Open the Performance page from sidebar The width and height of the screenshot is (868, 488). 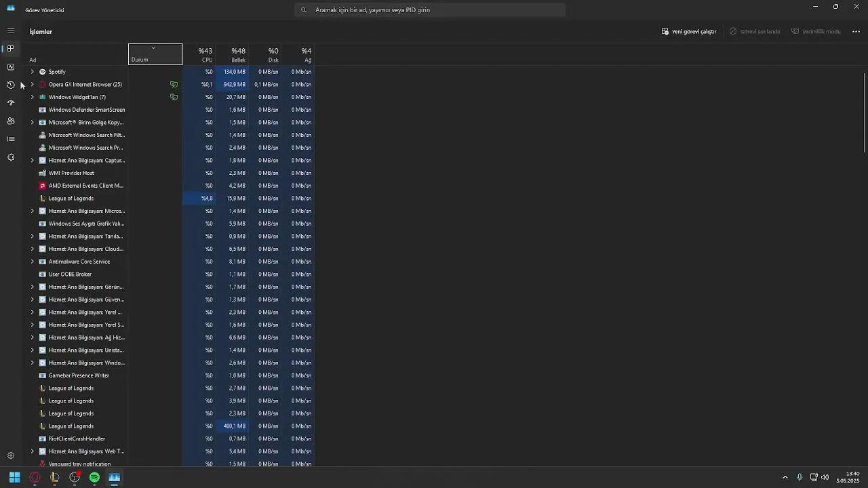click(x=11, y=67)
